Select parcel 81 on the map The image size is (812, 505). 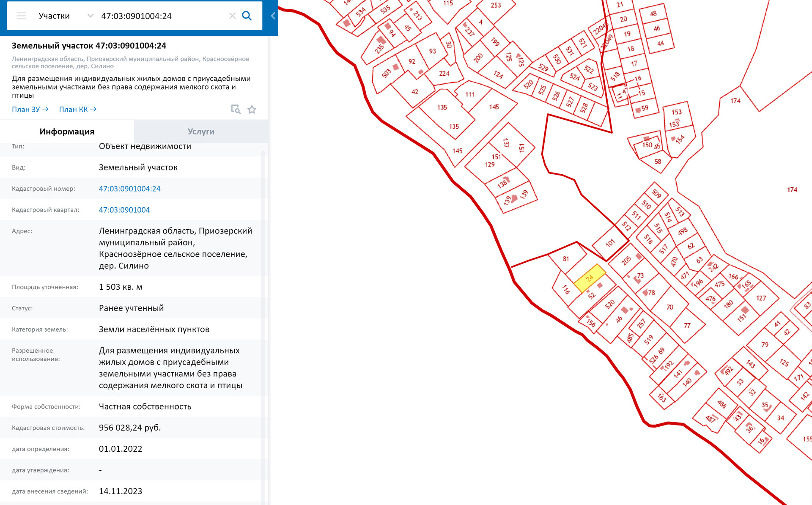(566, 259)
